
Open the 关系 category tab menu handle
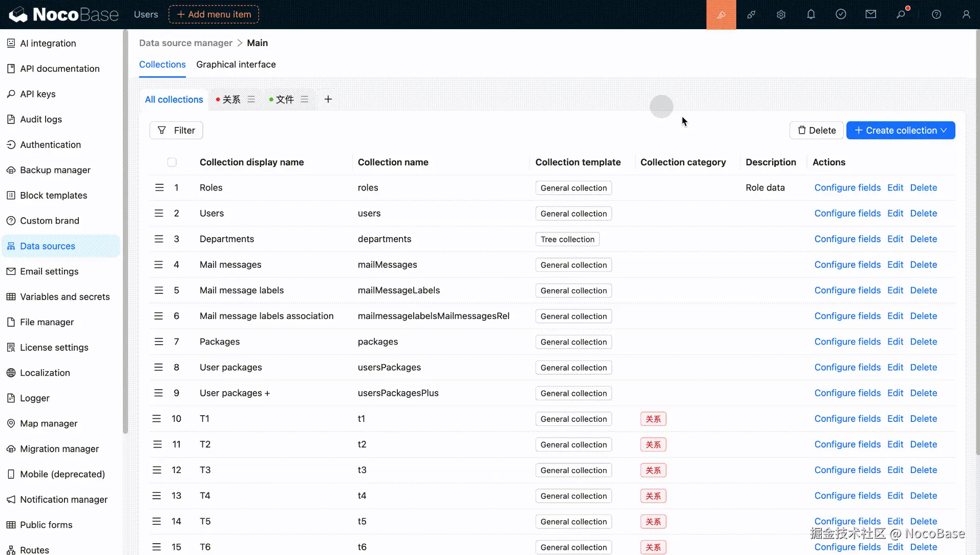251,99
